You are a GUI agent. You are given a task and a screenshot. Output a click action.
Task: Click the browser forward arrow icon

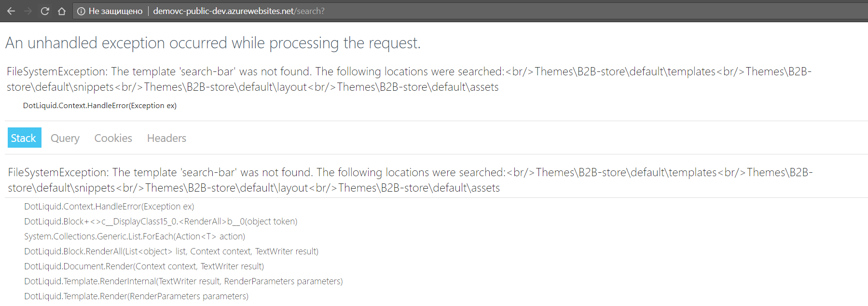[28, 11]
